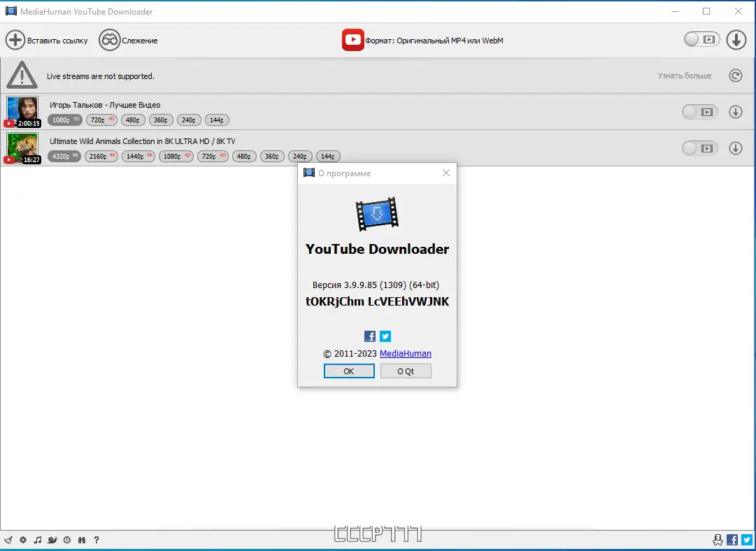Viewport: 756px width, 551px height.
Task: Download the Ultimate Wild Animals video
Action: (736, 148)
